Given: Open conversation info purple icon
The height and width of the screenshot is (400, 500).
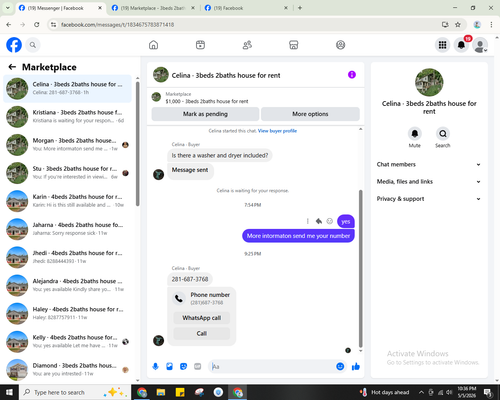Looking at the screenshot, I should pyautogui.click(x=352, y=75).
